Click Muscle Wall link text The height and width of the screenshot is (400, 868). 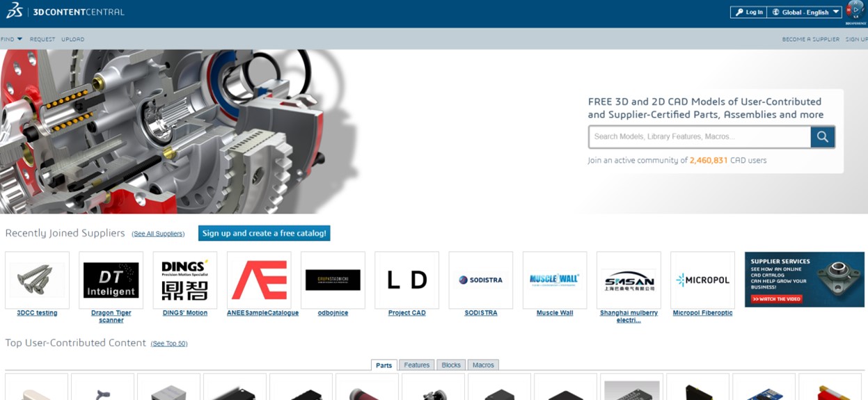click(555, 313)
